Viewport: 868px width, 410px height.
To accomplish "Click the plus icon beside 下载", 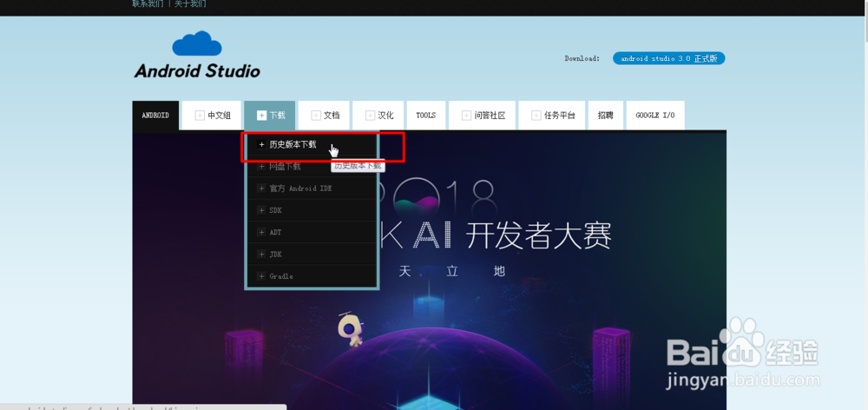I will [x=262, y=116].
